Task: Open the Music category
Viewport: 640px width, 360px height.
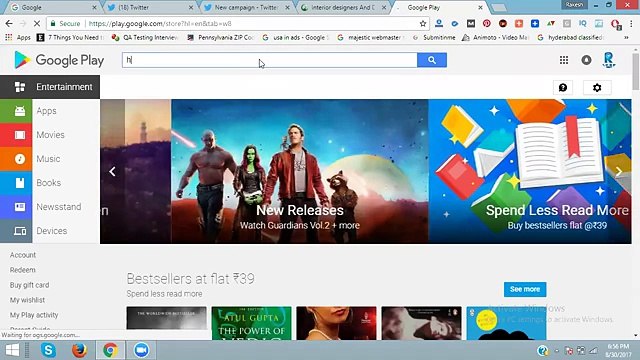Action: 48,159
